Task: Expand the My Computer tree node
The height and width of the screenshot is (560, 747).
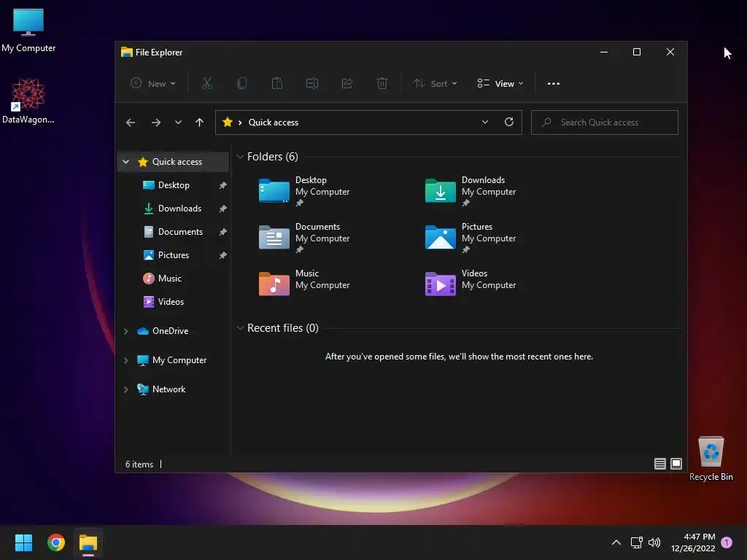Action: tap(125, 360)
